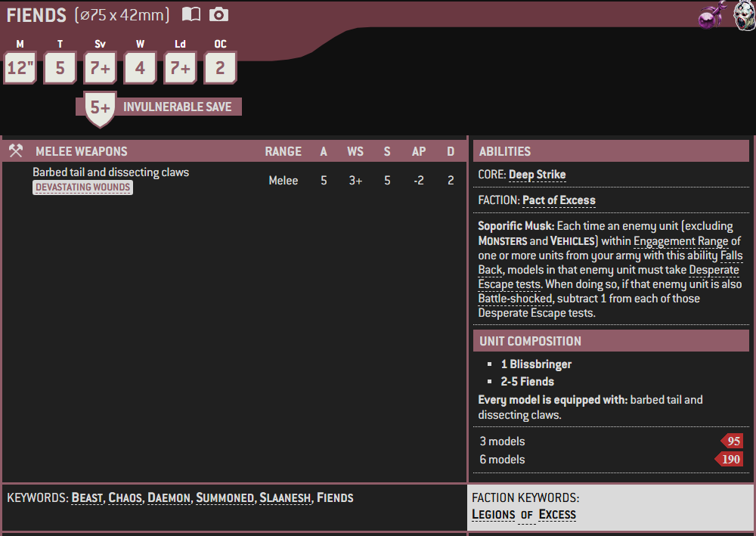Open the Legions of Excess faction keyword
This screenshot has width=756, height=536.
(523, 515)
